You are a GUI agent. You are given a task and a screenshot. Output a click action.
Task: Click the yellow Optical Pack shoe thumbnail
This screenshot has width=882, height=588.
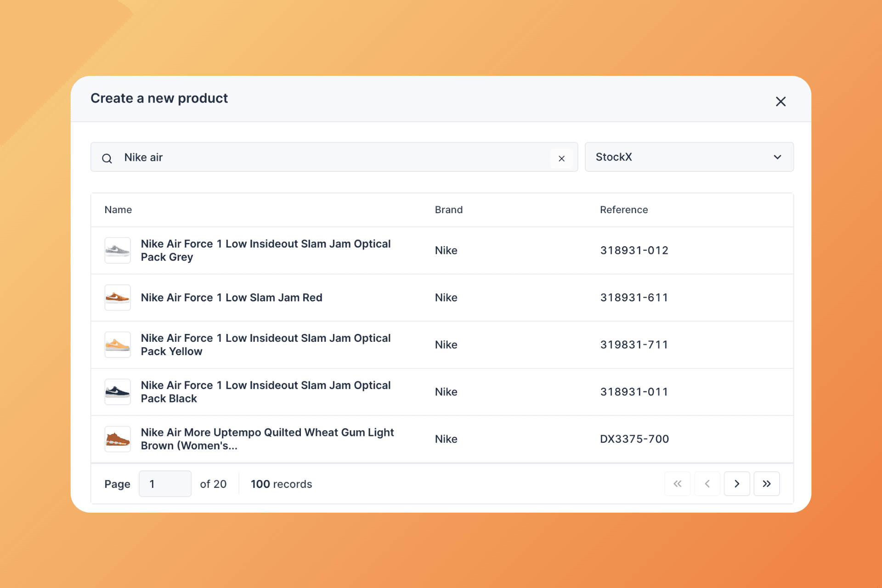tap(118, 345)
